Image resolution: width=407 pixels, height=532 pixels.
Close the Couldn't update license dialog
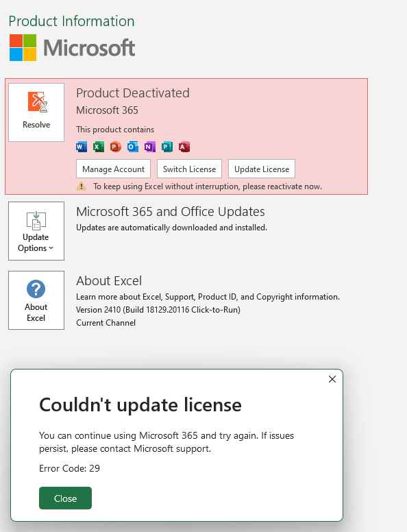coord(66,498)
